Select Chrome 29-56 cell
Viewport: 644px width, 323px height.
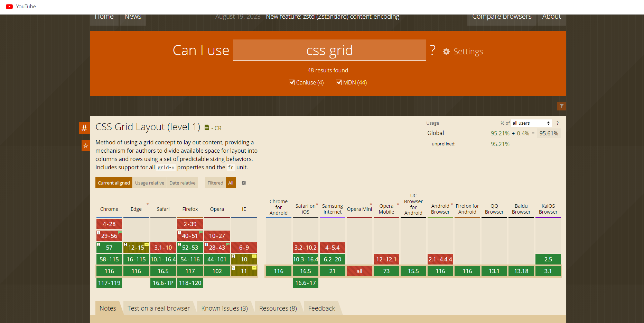[x=109, y=236]
